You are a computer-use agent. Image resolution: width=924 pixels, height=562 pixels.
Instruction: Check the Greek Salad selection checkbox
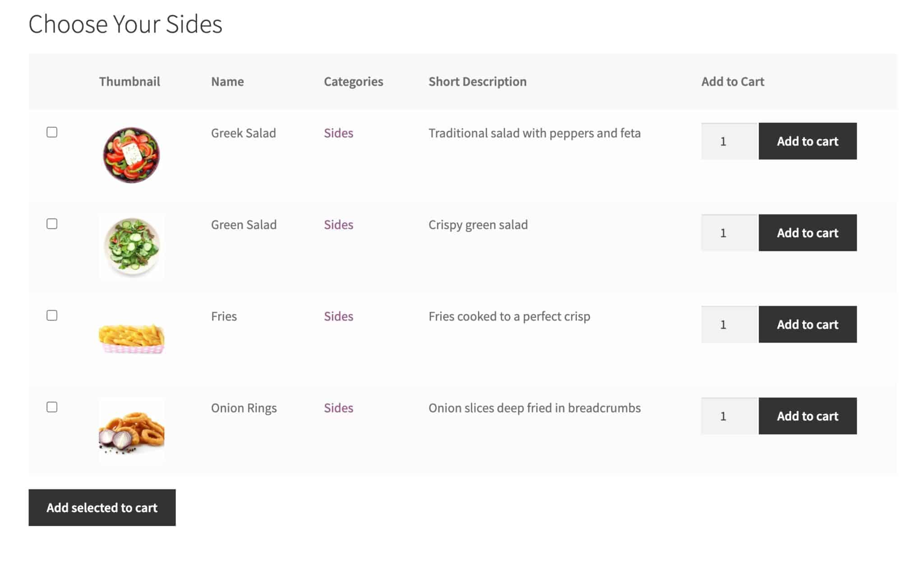click(x=53, y=133)
